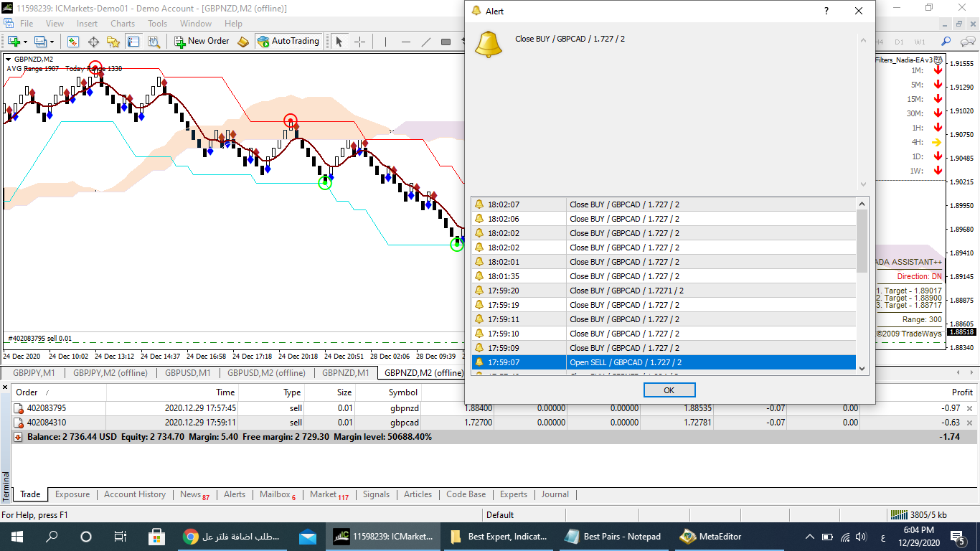Click the toolbar search magnifier icon
Viewport: 980px width, 551px height.
(946, 42)
